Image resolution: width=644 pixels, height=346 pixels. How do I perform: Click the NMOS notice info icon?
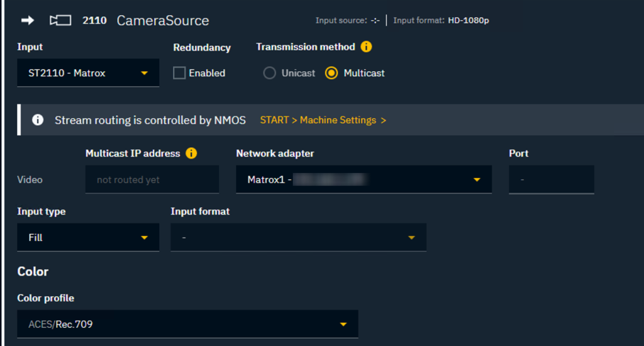38,120
